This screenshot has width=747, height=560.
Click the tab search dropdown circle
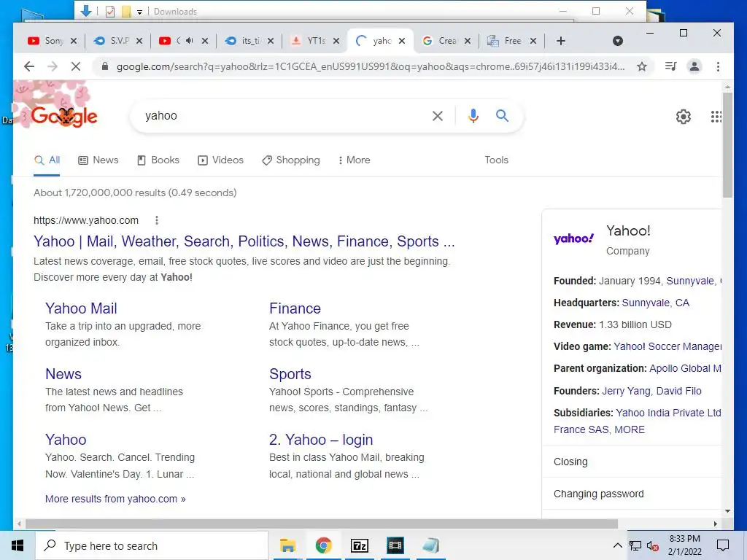(x=617, y=41)
